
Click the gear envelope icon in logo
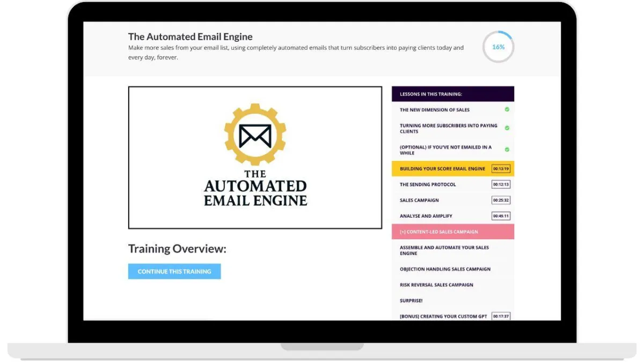[255, 135]
